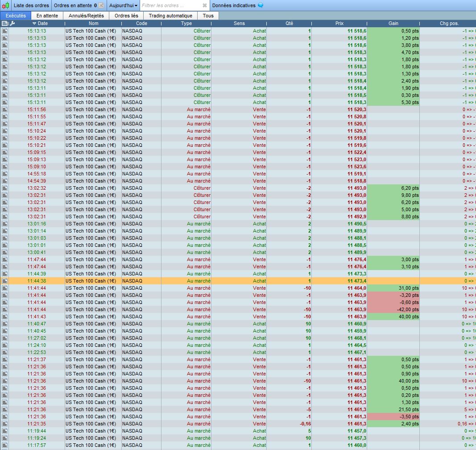This screenshot has width=476, height=450.
Task: Click the list icon in the table header
Action: pos(4,23)
